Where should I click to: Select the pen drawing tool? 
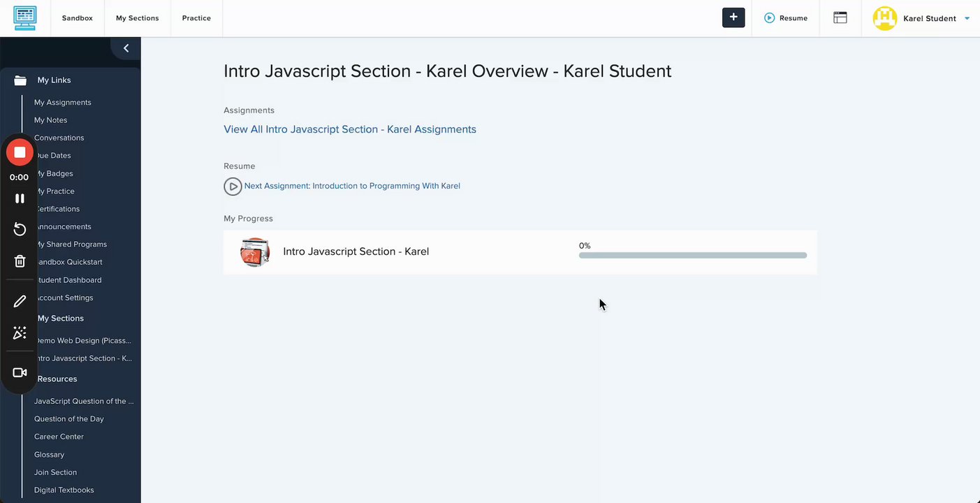tap(20, 302)
